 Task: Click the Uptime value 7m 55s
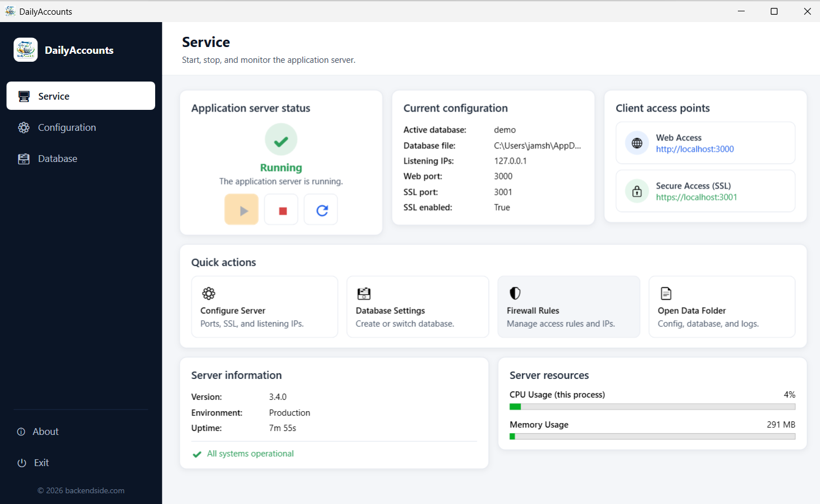click(x=283, y=428)
